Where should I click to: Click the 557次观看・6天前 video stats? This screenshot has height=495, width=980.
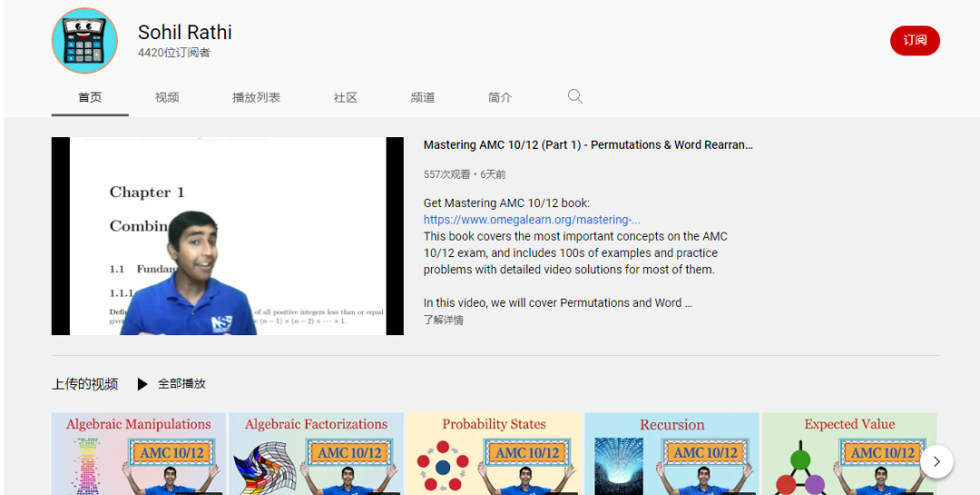point(465,174)
